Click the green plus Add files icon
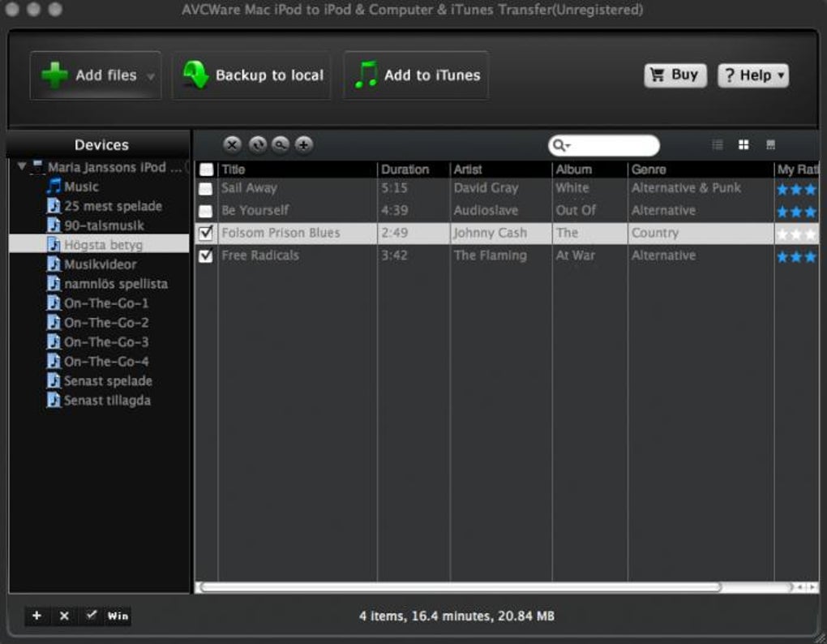This screenshot has width=827, height=644. (x=54, y=75)
